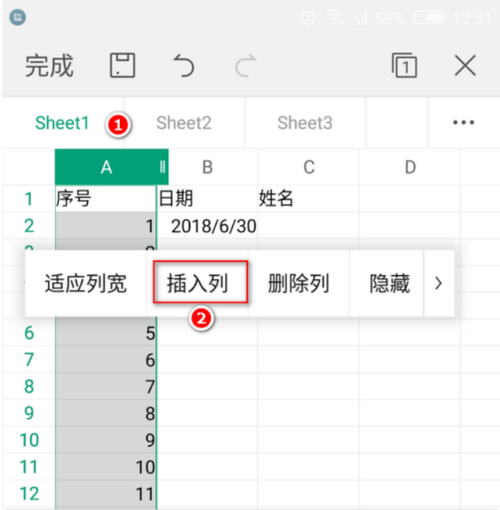Expand more context menu options arrow
Screen dimensions: 500x510
pos(438,283)
